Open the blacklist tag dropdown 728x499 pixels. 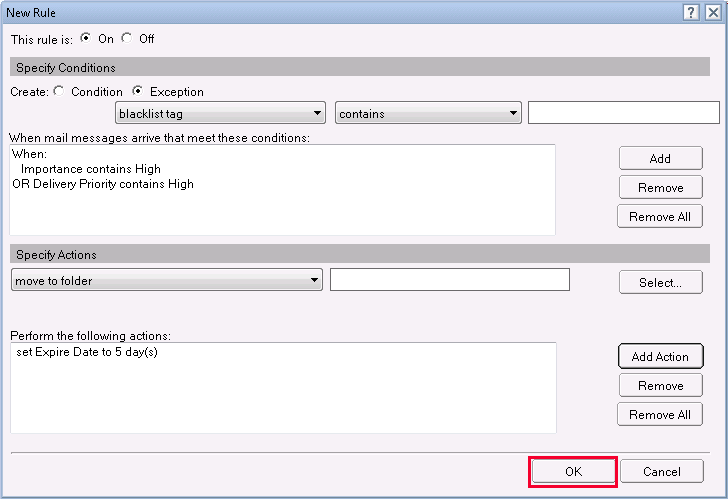pyautogui.click(x=221, y=114)
